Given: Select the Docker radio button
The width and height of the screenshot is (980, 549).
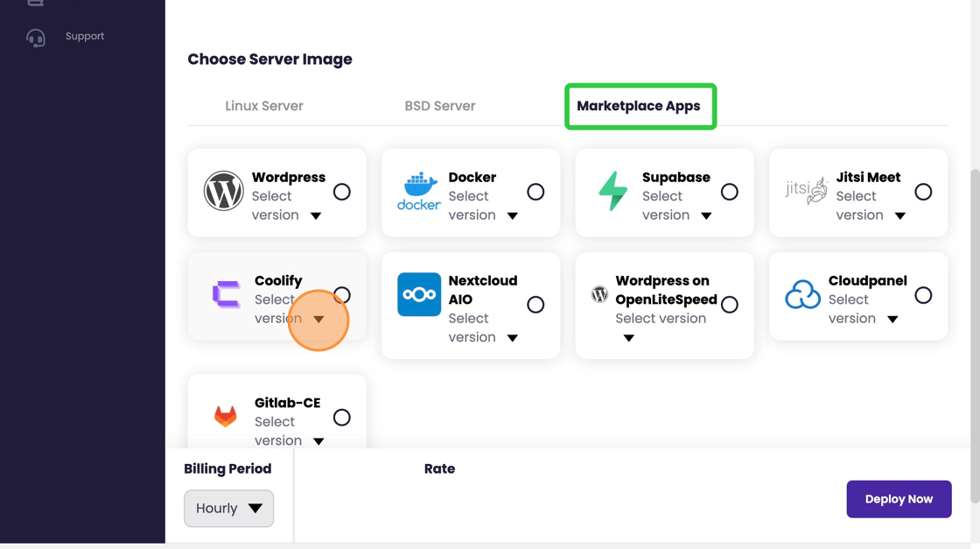Looking at the screenshot, I should coord(535,192).
